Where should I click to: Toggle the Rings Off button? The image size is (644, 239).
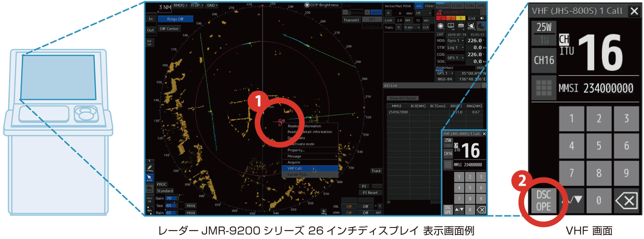(x=175, y=19)
